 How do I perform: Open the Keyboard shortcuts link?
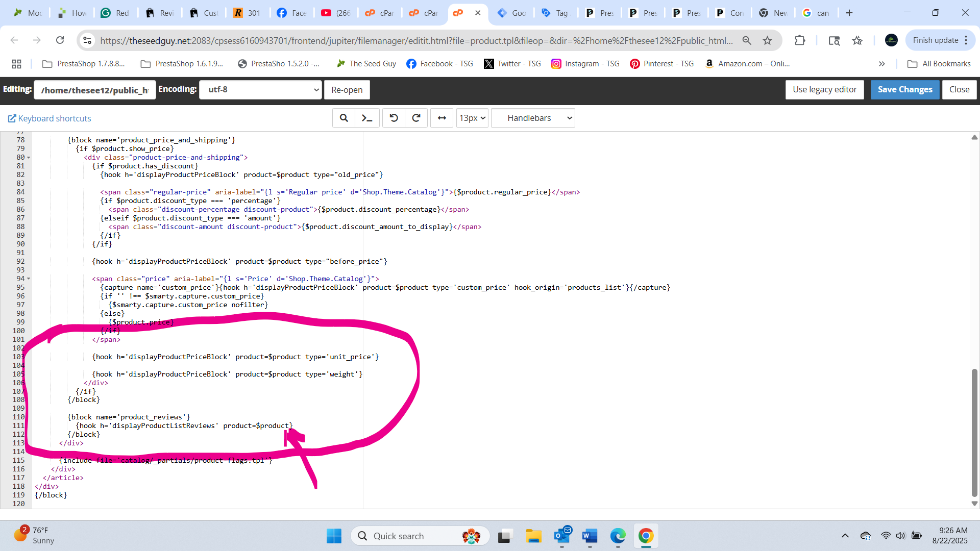(50, 118)
